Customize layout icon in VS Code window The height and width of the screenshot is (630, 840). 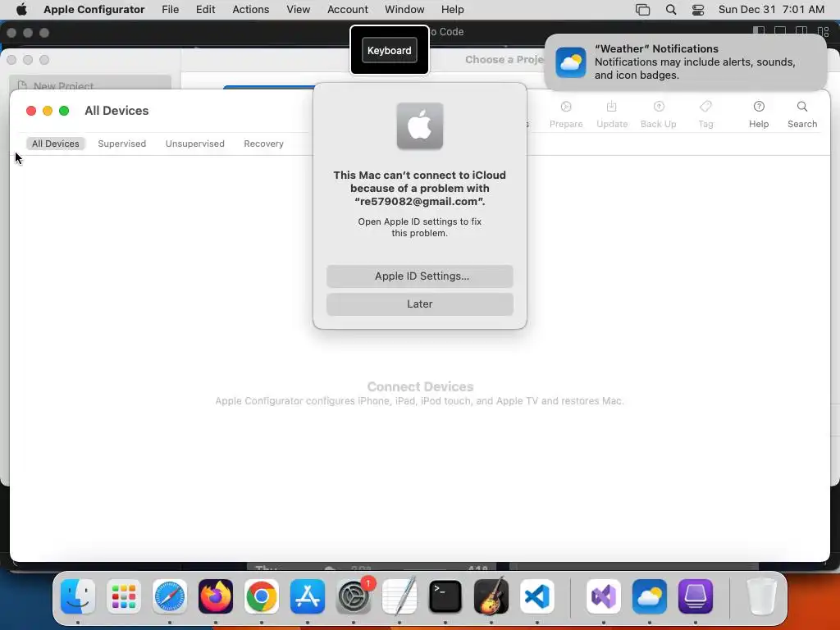[823, 32]
